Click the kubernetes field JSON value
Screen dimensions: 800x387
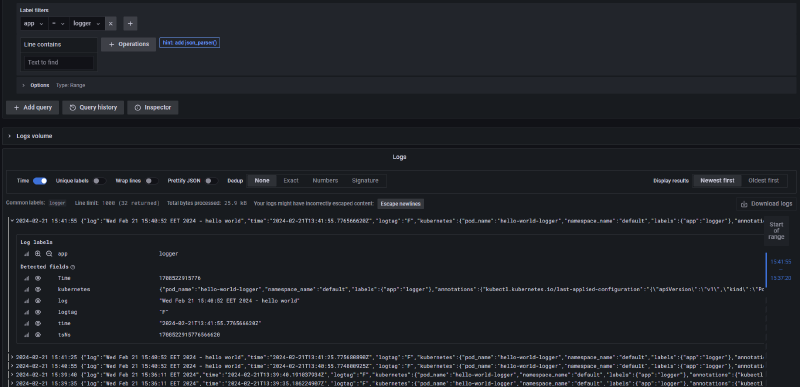click(x=461, y=289)
